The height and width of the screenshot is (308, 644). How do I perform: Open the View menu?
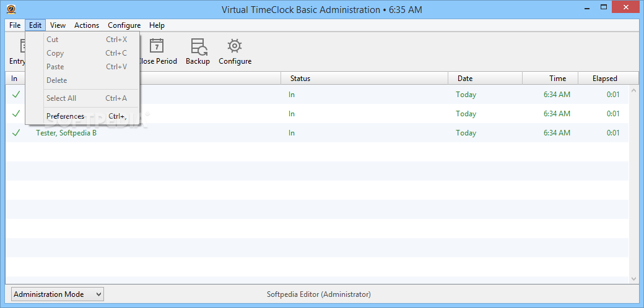point(58,25)
